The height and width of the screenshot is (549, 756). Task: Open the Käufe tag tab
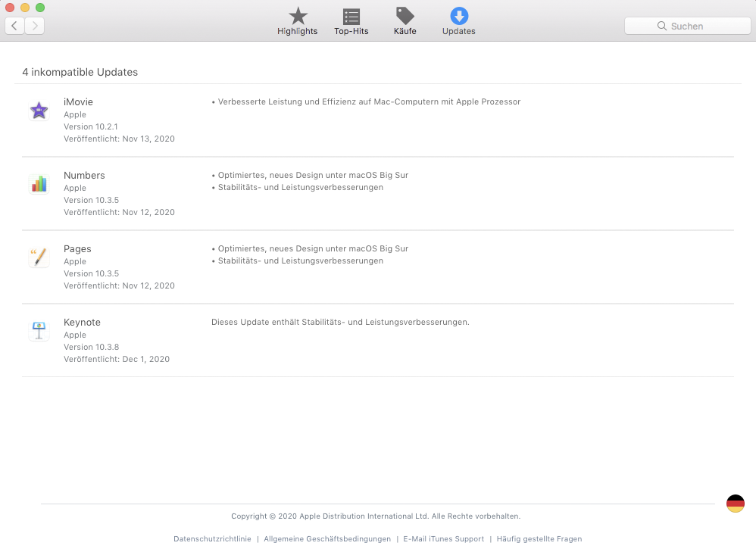coord(405,22)
